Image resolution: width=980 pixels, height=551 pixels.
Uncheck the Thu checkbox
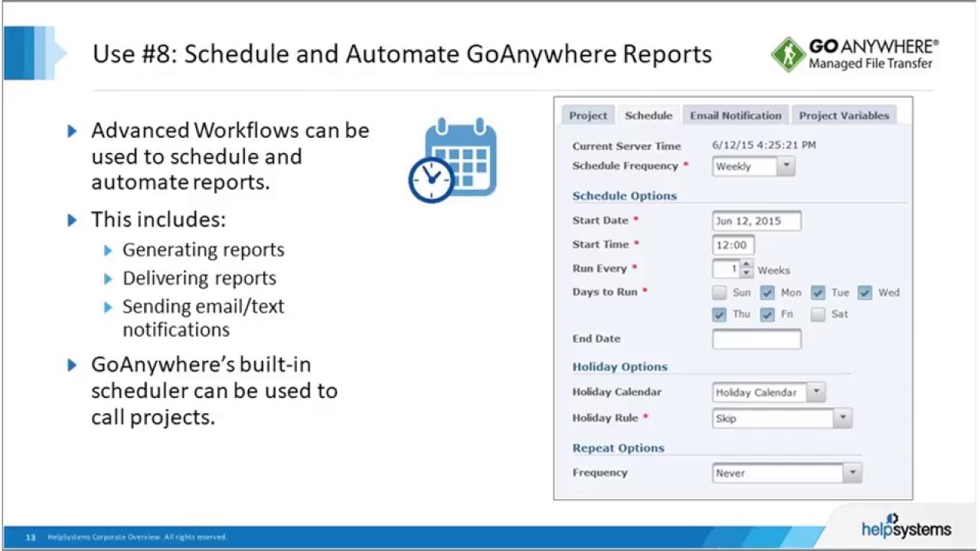719,314
